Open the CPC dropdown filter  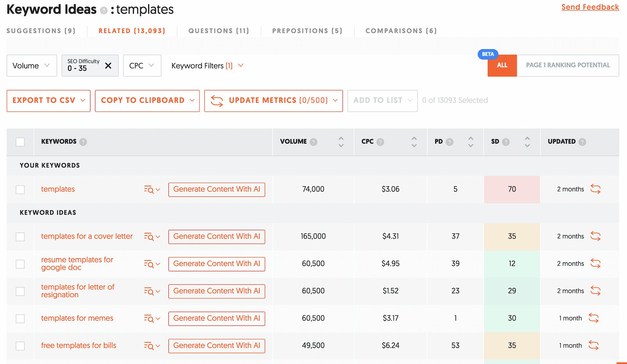pos(141,65)
